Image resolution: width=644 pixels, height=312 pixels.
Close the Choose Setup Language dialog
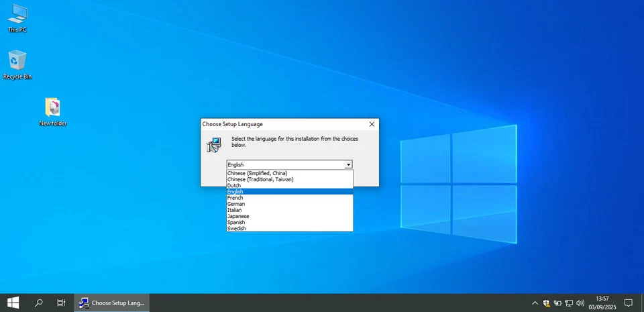pyautogui.click(x=372, y=124)
